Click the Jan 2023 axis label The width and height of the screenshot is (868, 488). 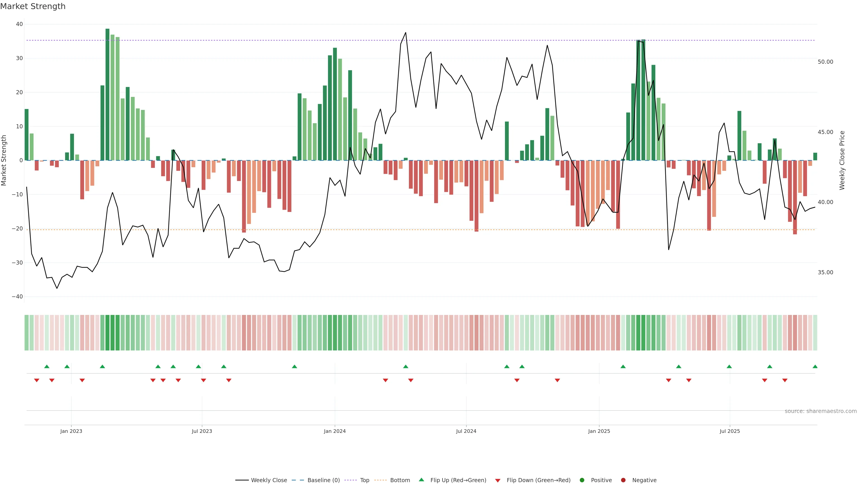71,431
